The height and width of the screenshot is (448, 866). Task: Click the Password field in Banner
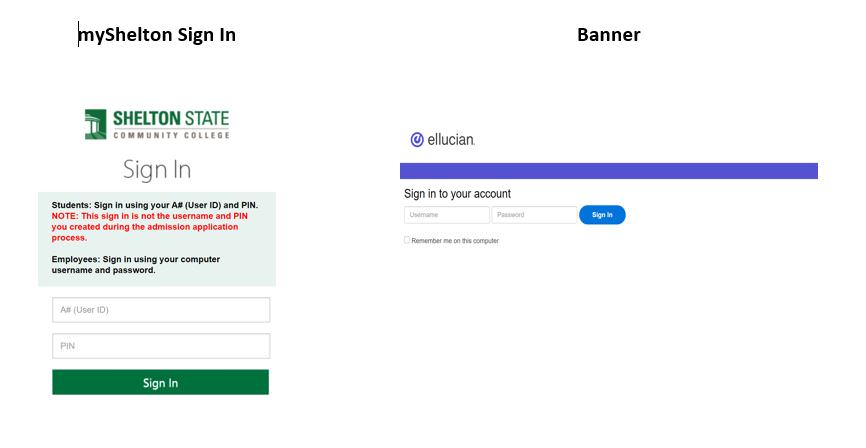(x=534, y=215)
